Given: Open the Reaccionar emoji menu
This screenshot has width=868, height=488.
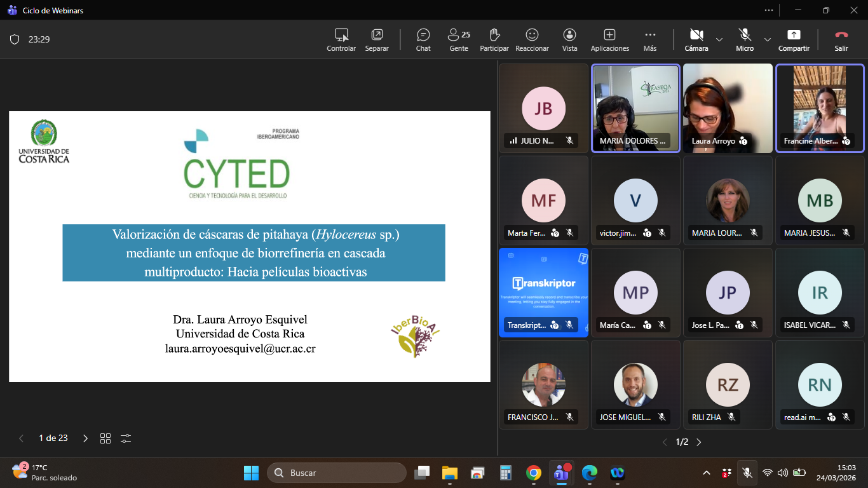Looking at the screenshot, I should (x=532, y=39).
